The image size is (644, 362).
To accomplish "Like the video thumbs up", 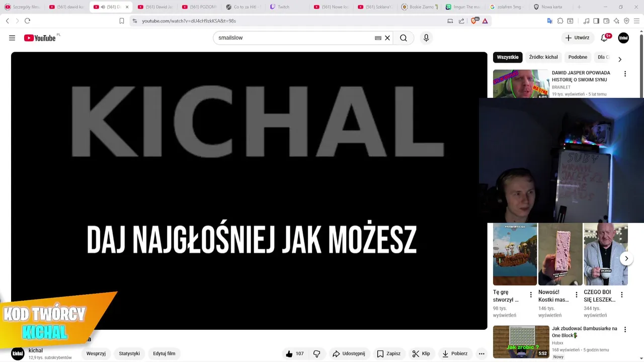I will pos(295,353).
